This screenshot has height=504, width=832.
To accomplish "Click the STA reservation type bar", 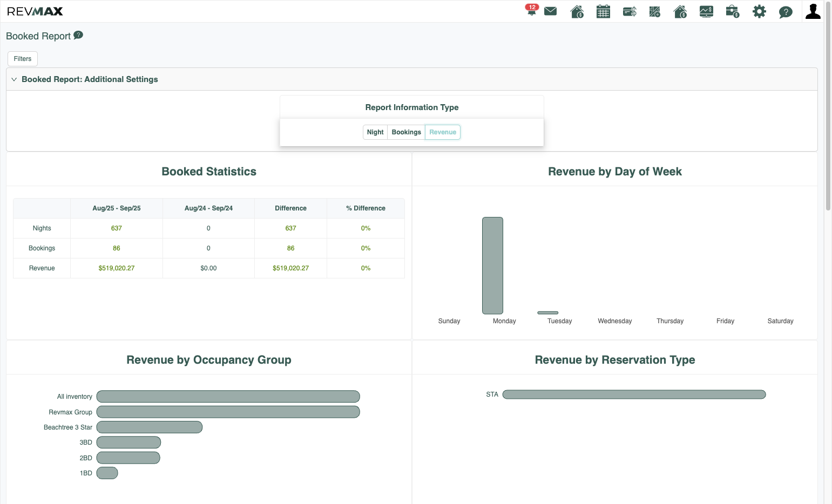I will 634,394.
